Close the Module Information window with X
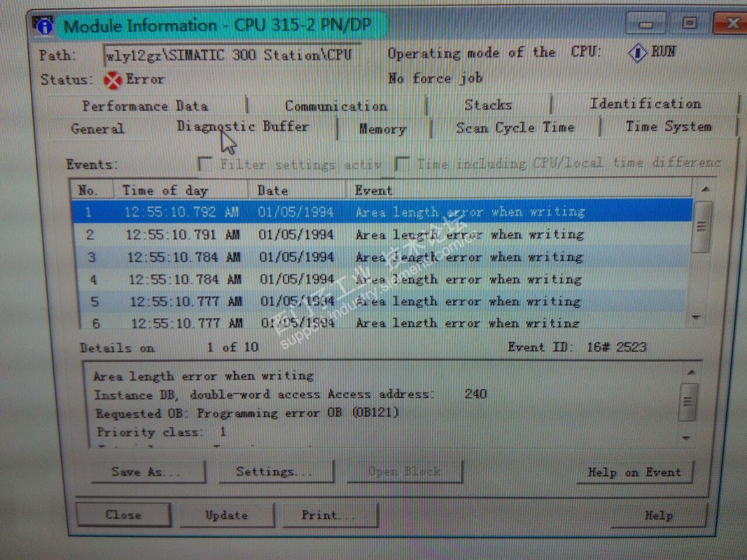 [730, 23]
